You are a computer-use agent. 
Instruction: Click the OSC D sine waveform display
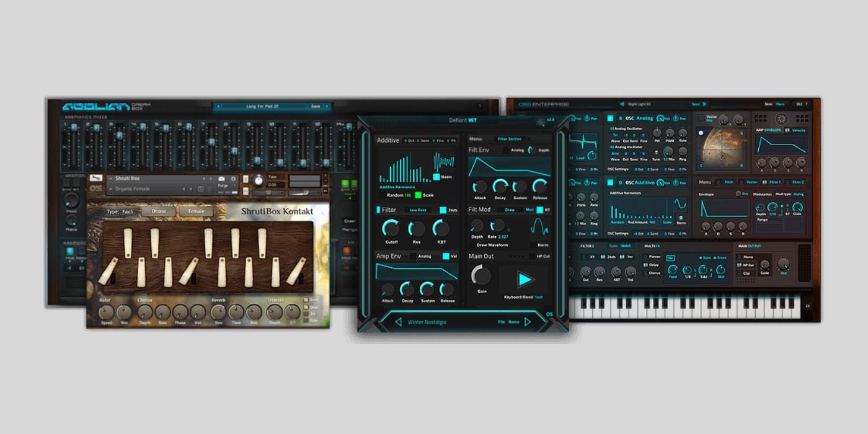click(680, 205)
